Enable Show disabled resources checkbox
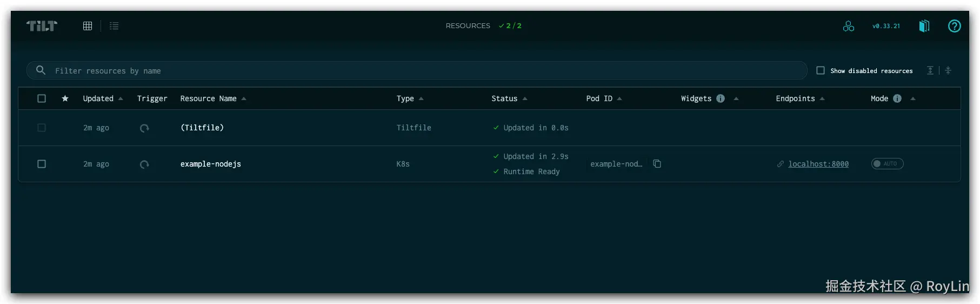This screenshot has height=304, width=980. [x=821, y=70]
